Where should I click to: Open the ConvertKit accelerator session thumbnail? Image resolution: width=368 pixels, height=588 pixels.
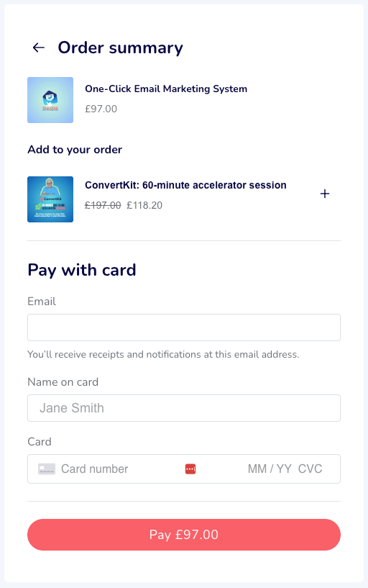50,199
